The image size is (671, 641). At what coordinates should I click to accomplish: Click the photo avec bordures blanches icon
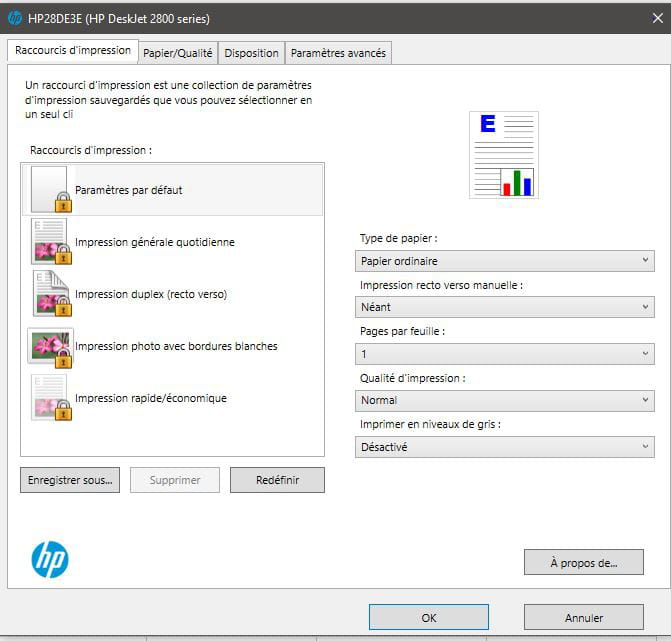[x=50, y=347]
